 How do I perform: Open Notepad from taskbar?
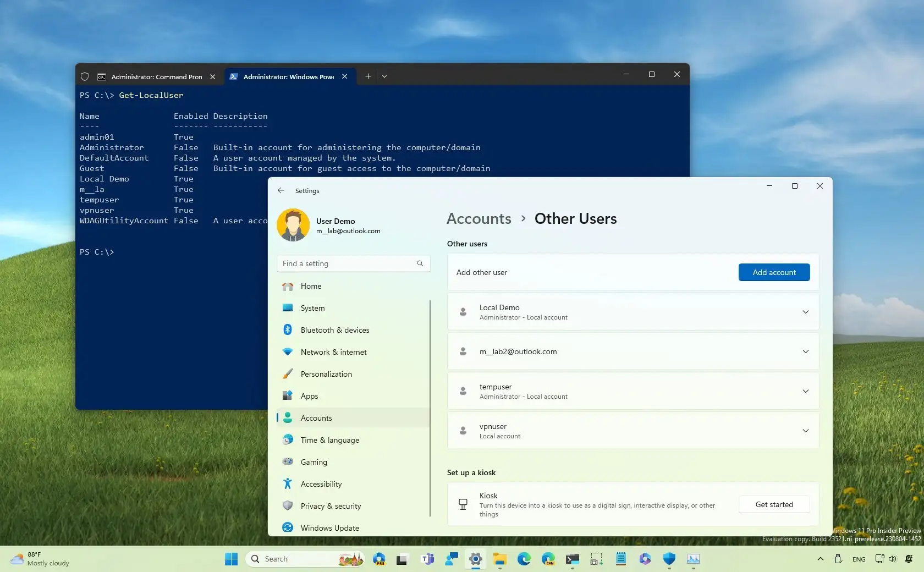pyautogui.click(x=621, y=559)
